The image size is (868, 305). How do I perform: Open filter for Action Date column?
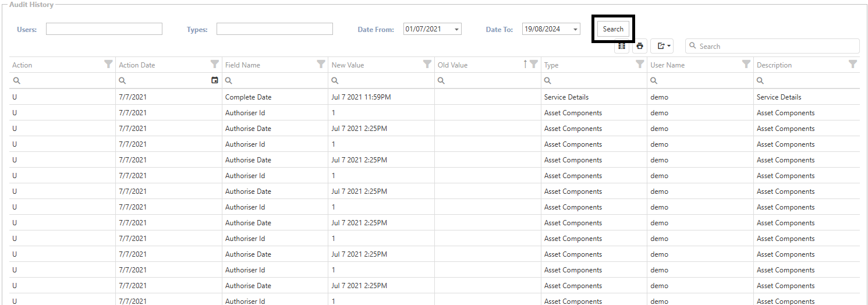click(215, 65)
